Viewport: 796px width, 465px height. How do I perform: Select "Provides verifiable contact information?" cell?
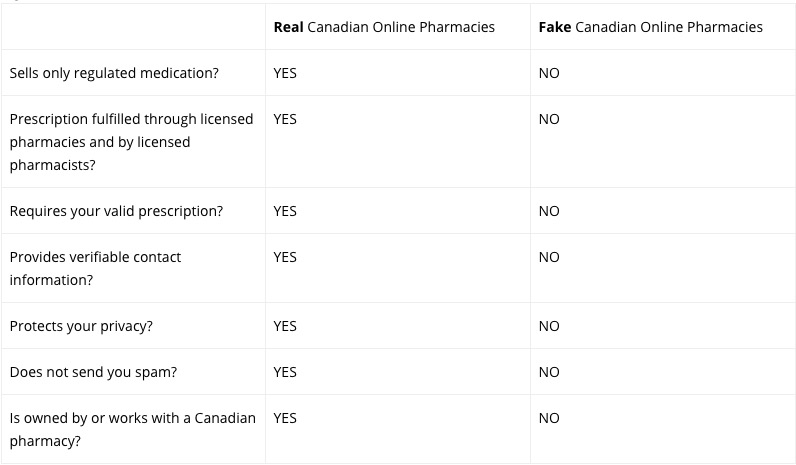click(95, 268)
